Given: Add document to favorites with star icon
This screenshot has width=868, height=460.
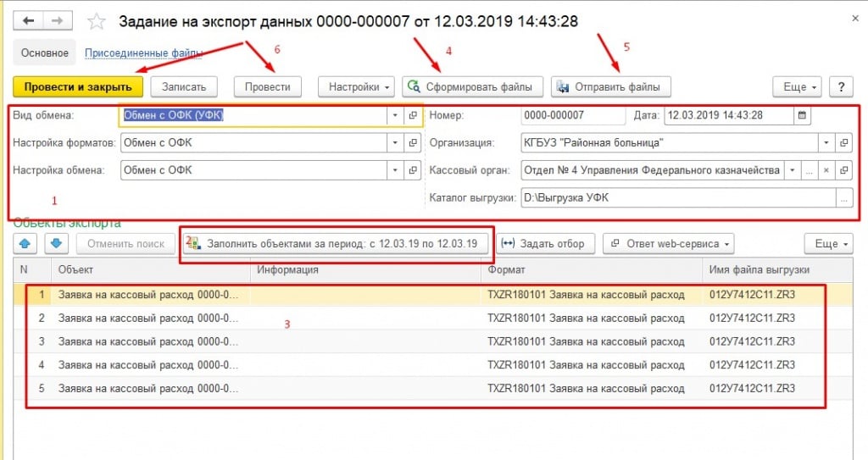Looking at the screenshot, I should (x=97, y=20).
